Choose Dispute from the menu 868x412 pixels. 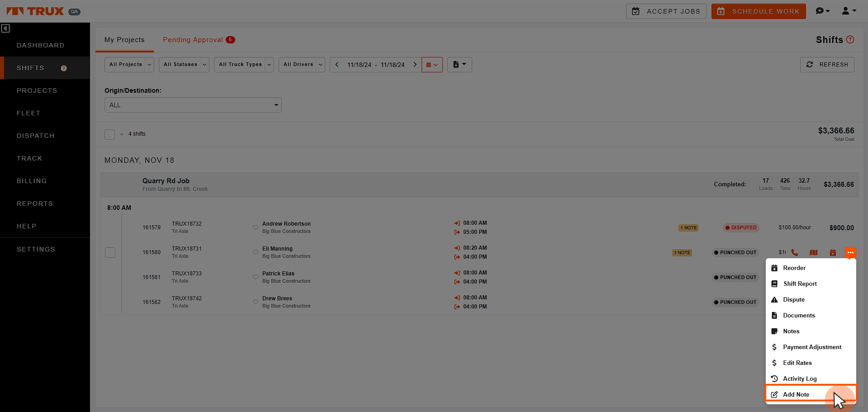(x=811, y=299)
